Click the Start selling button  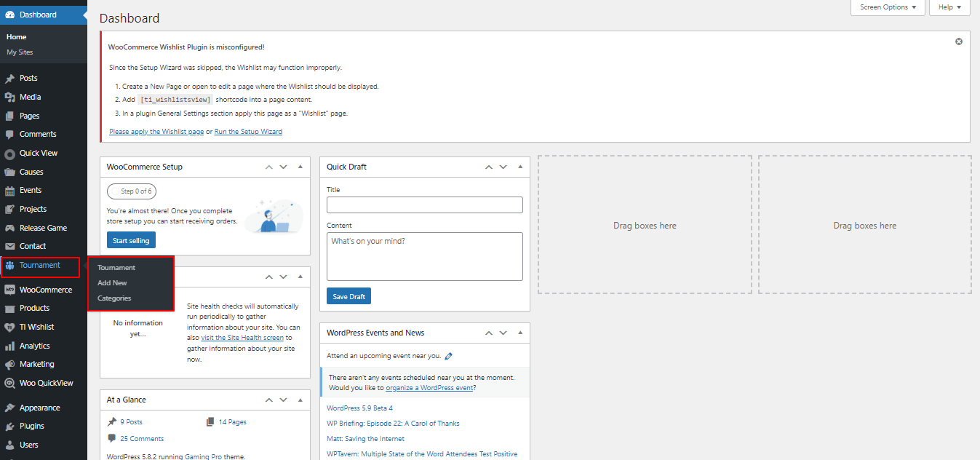pos(131,241)
